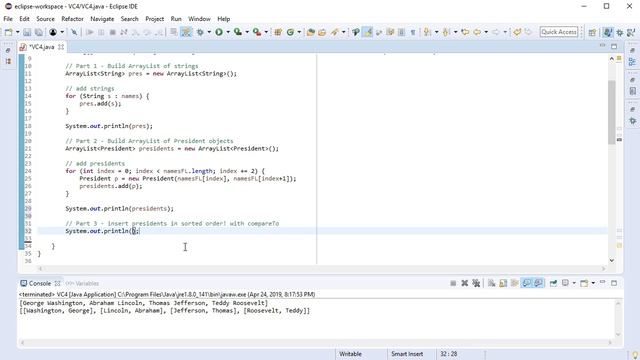640x360 pixels.
Task: Open the Source menu
Action: click(x=45, y=19)
